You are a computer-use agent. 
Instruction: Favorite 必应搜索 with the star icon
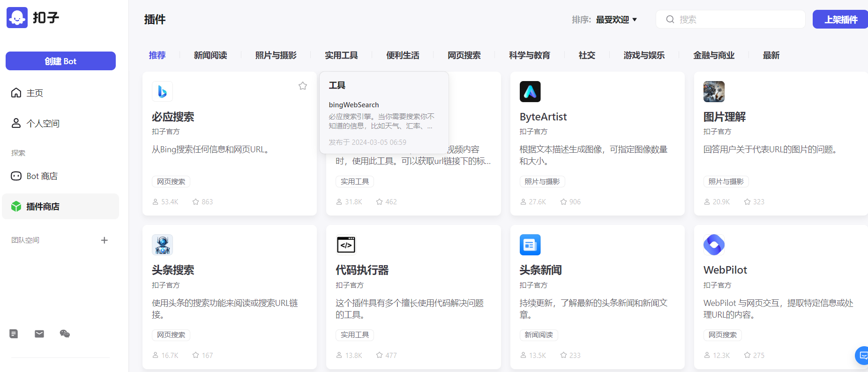click(x=303, y=86)
